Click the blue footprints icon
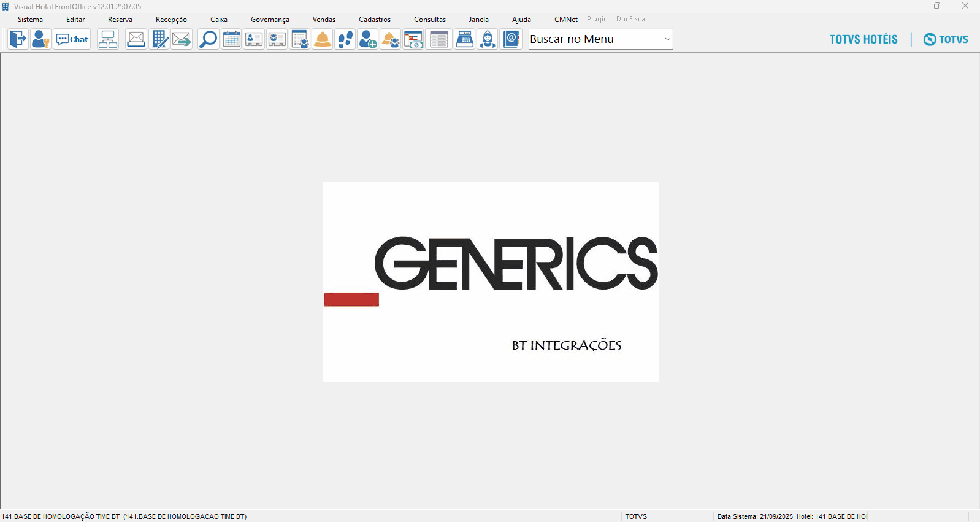Viewport: 980px width, 522px height. point(345,39)
